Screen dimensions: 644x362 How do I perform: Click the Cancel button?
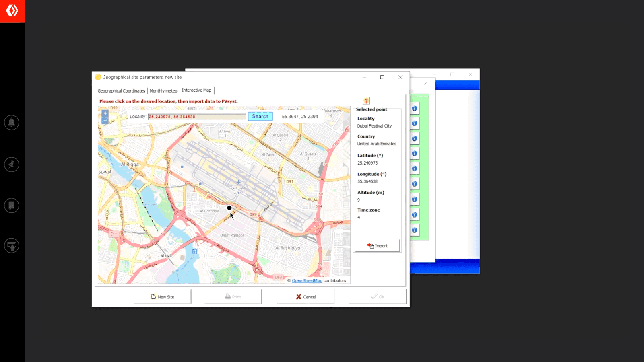pos(305,297)
